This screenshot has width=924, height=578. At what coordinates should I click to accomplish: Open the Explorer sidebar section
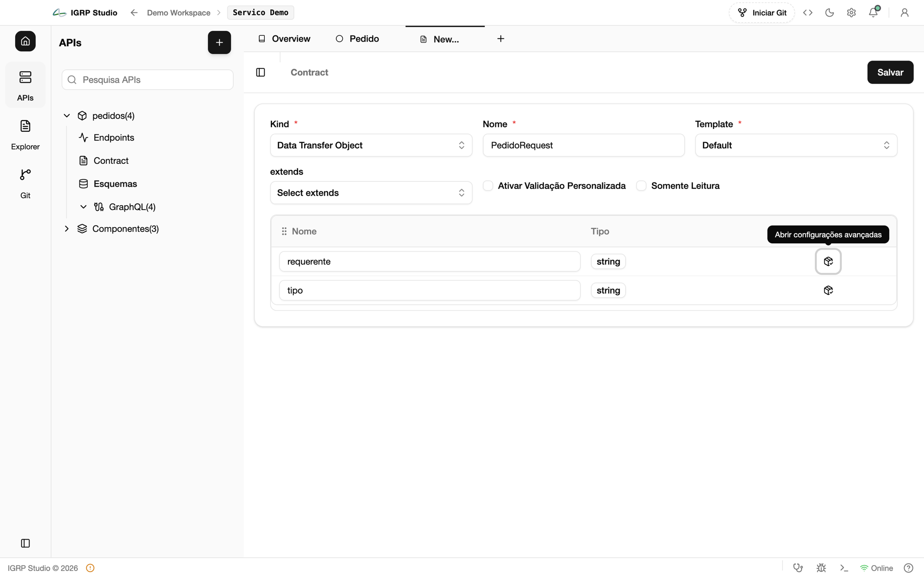tap(25, 135)
